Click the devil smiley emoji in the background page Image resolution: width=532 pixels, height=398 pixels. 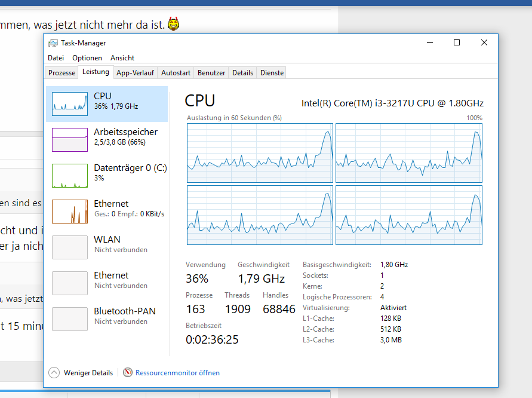173,24
